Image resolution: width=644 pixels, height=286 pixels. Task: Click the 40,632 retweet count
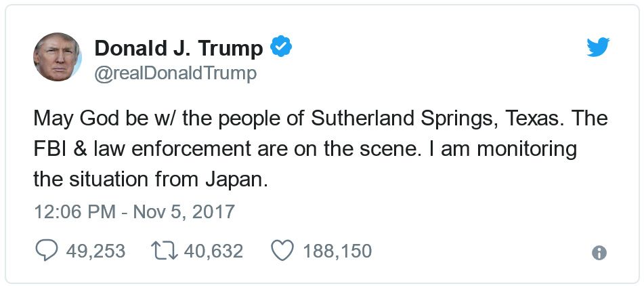[x=213, y=251]
